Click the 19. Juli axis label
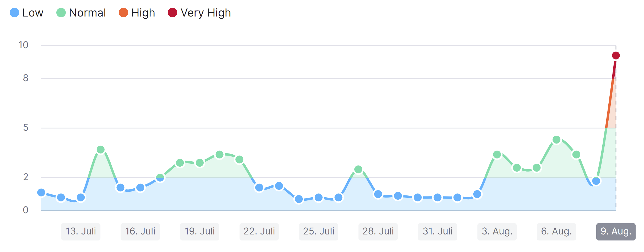This screenshot has width=644, height=252. click(x=200, y=232)
